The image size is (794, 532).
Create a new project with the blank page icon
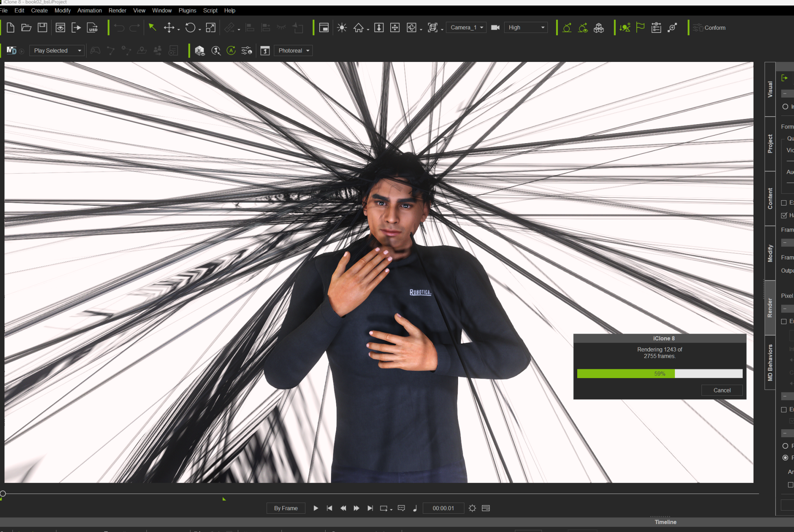tap(11, 28)
